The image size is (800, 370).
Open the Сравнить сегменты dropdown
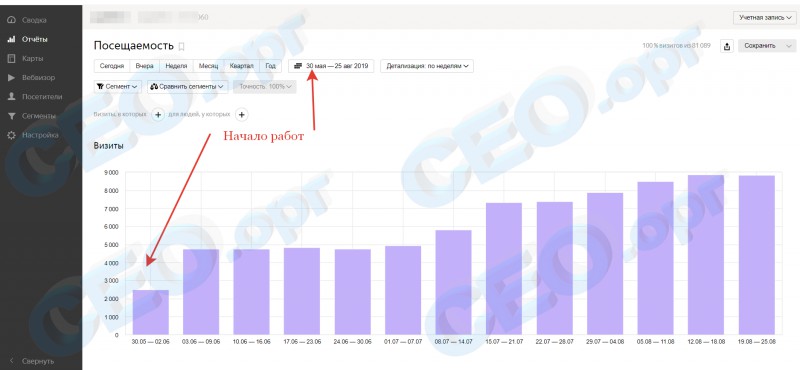pyautogui.click(x=188, y=87)
